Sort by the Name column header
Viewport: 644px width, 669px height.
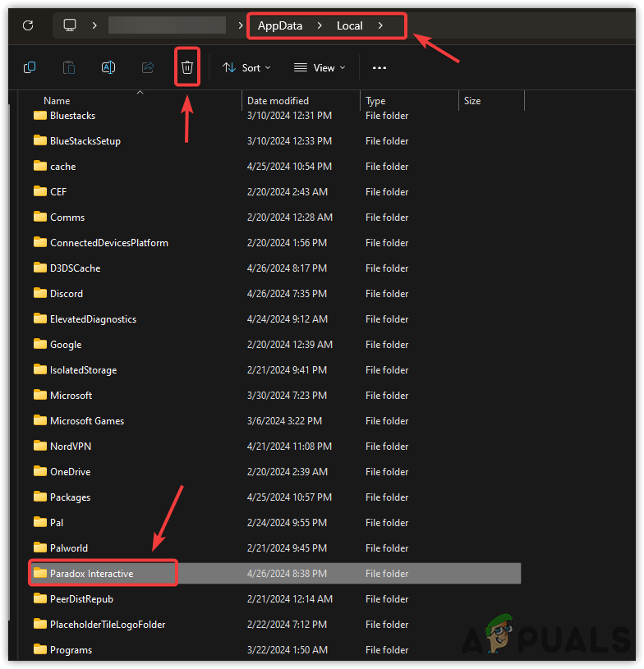(57, 101)
